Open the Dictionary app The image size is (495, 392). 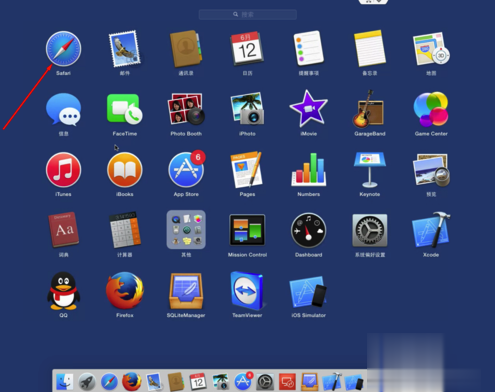(63, 230)
